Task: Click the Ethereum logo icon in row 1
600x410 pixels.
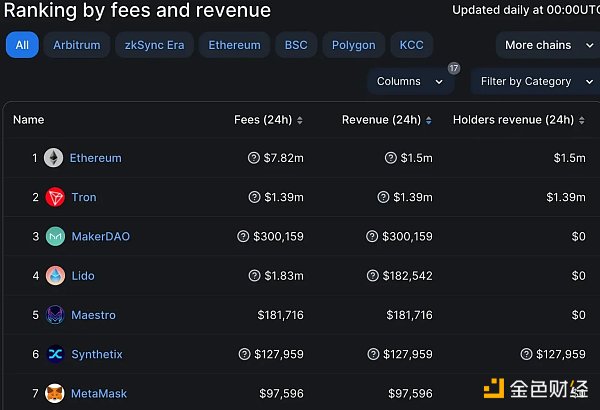Action: pos(53,158)
